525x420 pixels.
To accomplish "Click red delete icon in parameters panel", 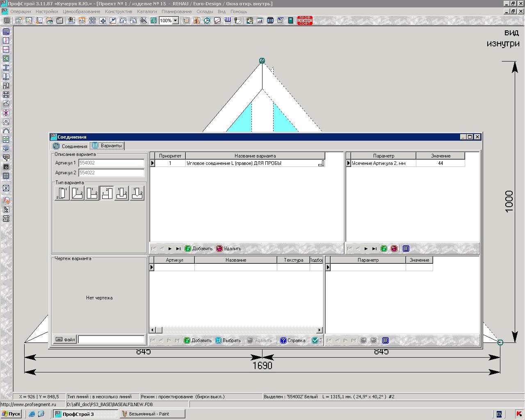I will coord(394,249).
